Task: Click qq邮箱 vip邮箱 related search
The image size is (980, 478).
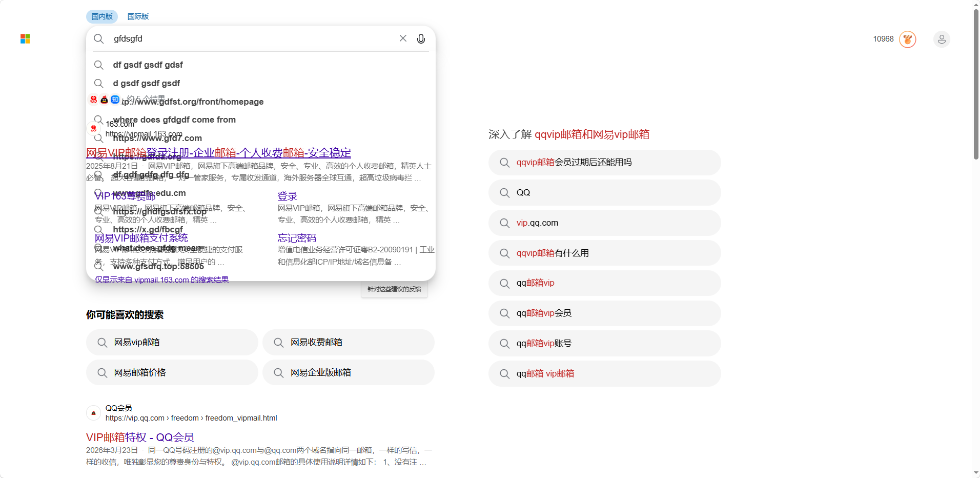Action: (x=605, y=374)
